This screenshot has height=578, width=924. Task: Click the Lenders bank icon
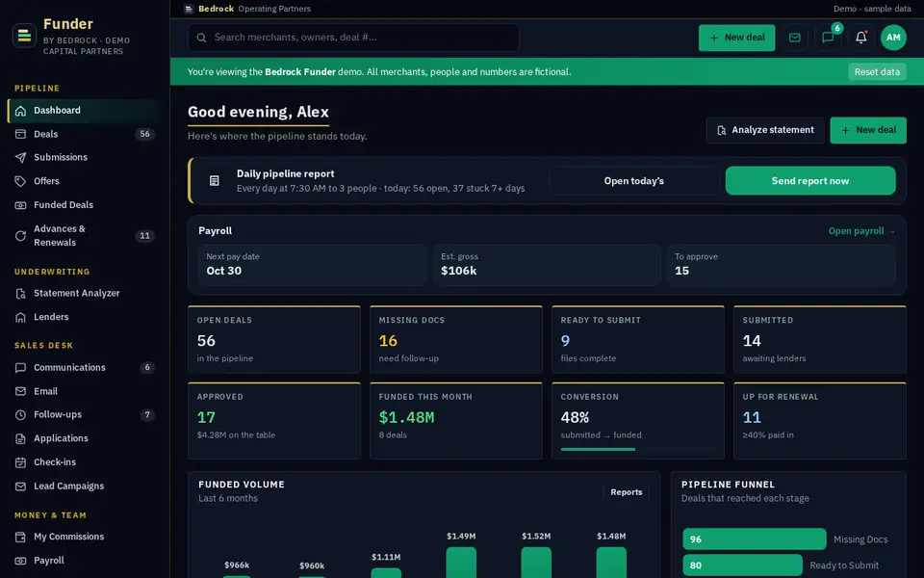[20, 317]
